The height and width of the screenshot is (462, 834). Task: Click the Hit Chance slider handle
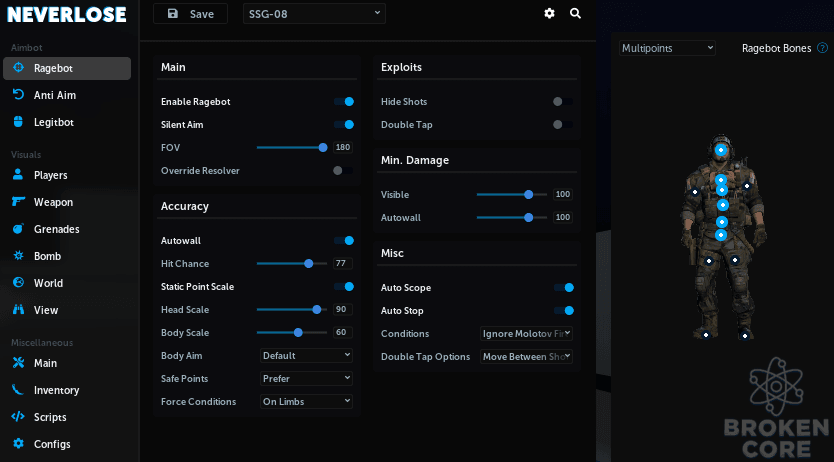click(308, 263)
